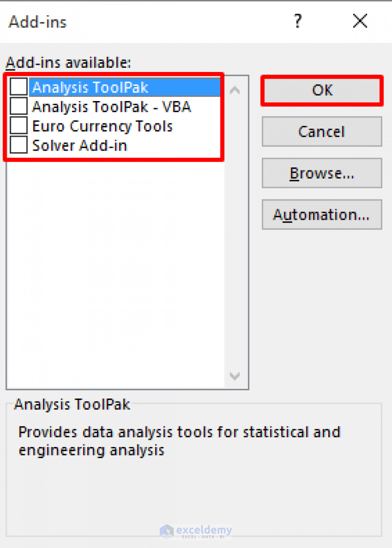This screenshot has height=548, width=392.
Task: Enable the Analysis ToolPak checkbox
Action: pyautogui.click(x=18, y=87)
